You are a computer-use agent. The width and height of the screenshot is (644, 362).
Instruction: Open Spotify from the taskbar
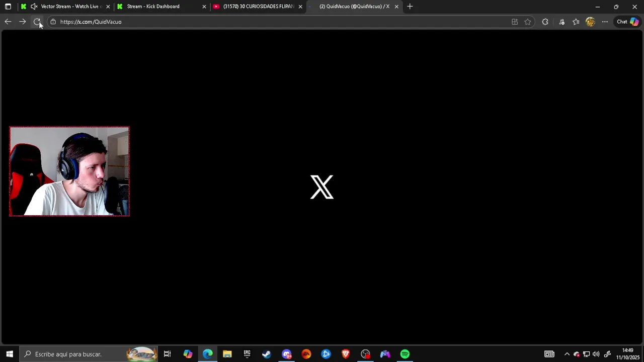point(405,354)
